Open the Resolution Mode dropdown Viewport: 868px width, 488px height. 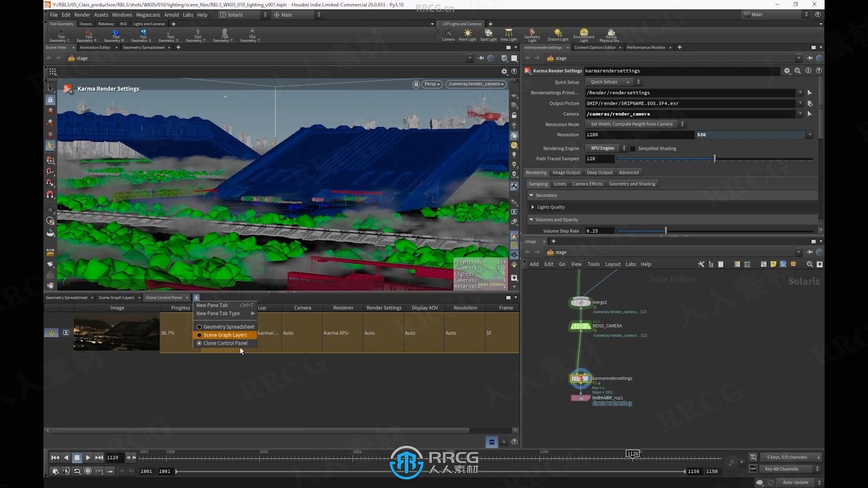tap(636, 124)
